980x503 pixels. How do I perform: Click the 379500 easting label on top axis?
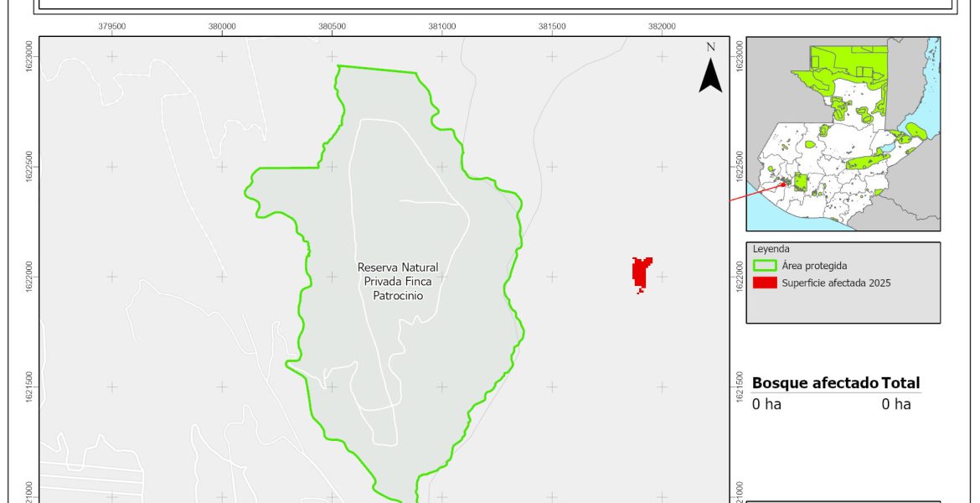click(x=112, y=27)
